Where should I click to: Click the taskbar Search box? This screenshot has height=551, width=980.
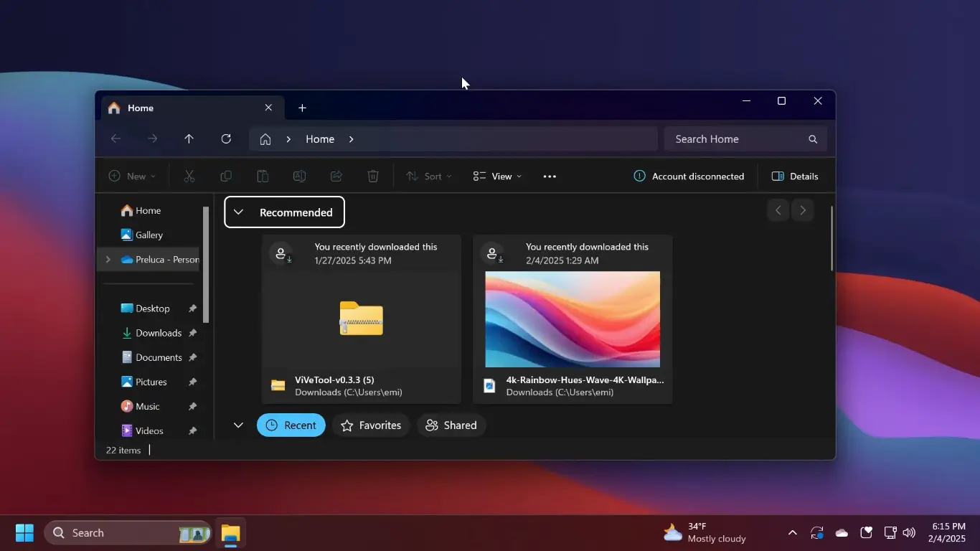tap(128, 533)
